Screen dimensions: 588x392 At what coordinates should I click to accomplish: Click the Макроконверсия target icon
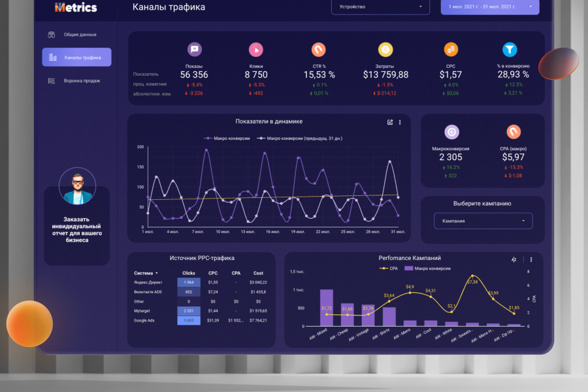[451, 132]
